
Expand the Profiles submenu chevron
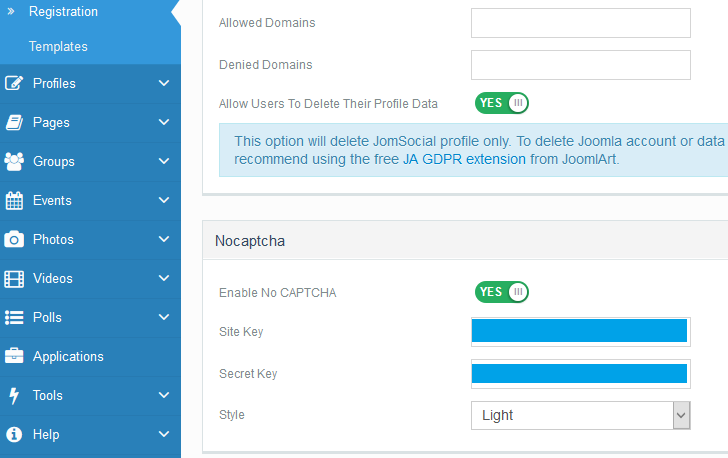click(x=164, y=84)
